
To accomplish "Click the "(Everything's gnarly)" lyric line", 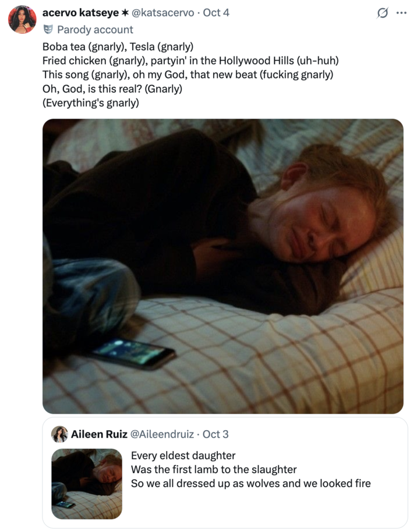I will 91,103.
